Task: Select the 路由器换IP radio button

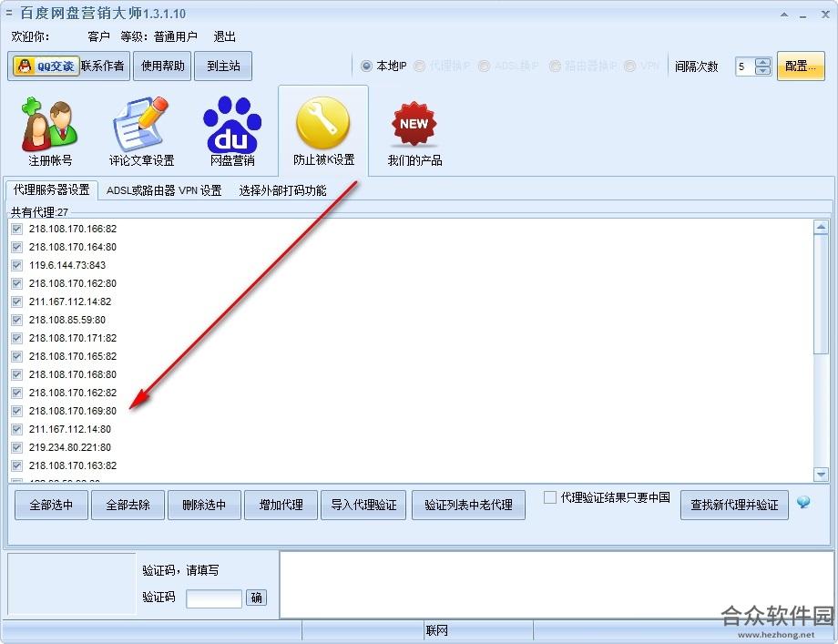Action: click(556, 66)
